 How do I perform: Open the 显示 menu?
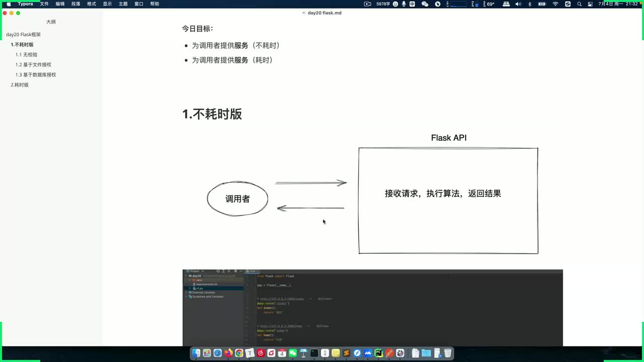pos(107,4)
